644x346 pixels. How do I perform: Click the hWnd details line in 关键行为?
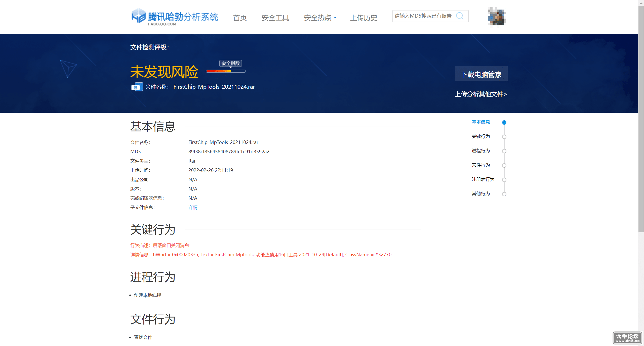[261, 255]
